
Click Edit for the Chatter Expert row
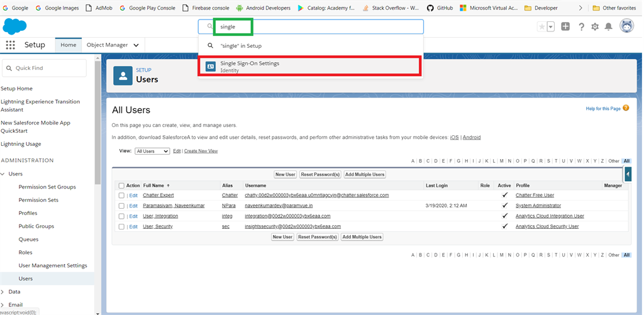(x=133, y=196)
